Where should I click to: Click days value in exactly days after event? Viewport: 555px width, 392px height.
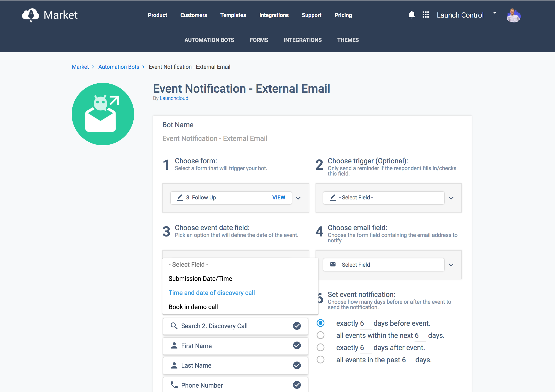[365, 348]
